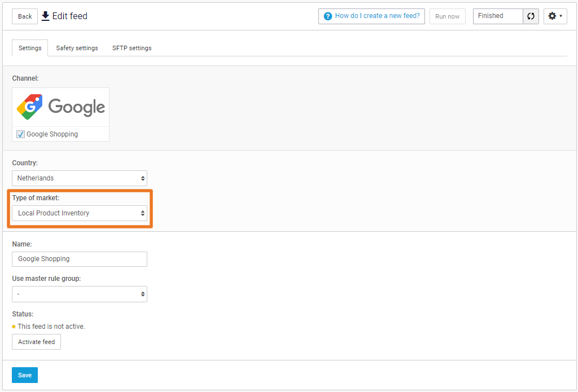
Task: Click the Name input field
Action: tap(80, 259)
